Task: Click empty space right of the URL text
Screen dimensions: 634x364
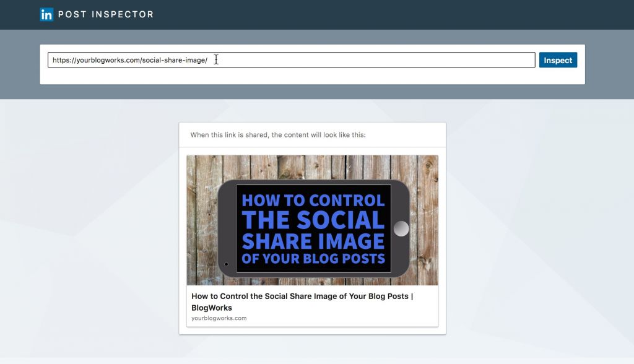Action: pos(371,60)
